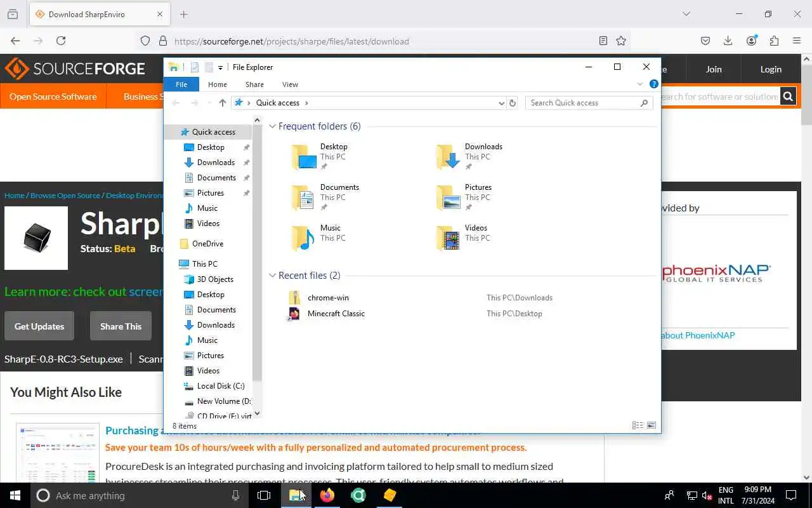812x508 pixels.
Task: Open Firefox downloads panel
Action: point(728,41)
